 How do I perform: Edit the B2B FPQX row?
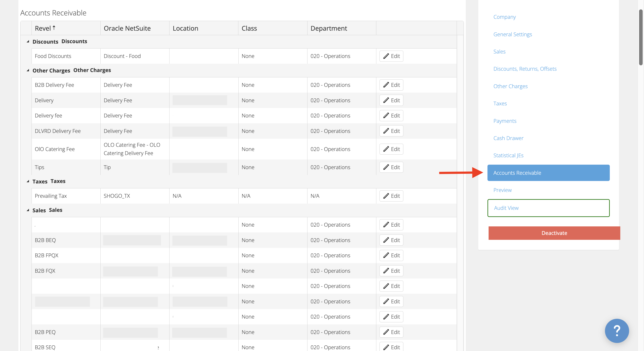[x=391, y=255]
